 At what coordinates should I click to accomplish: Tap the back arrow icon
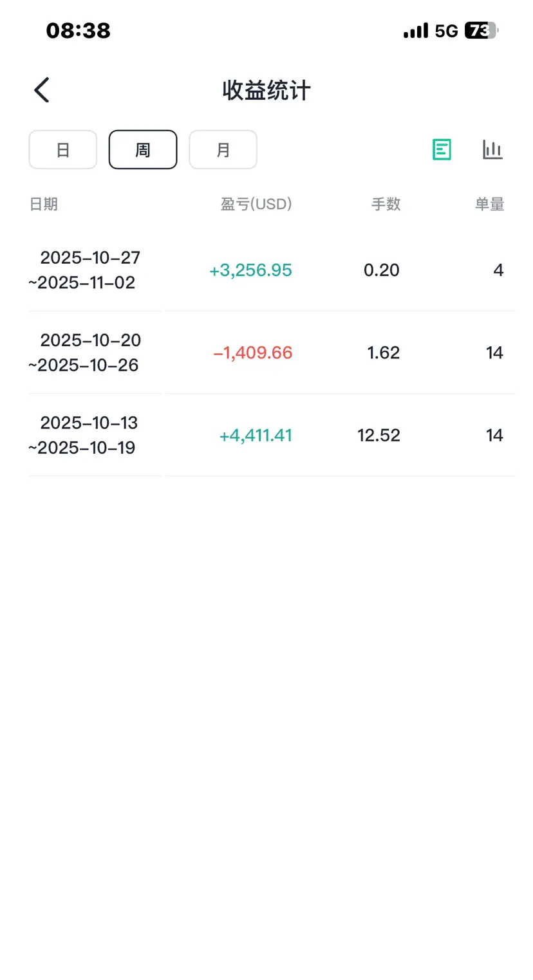click(x=42, y=90)
